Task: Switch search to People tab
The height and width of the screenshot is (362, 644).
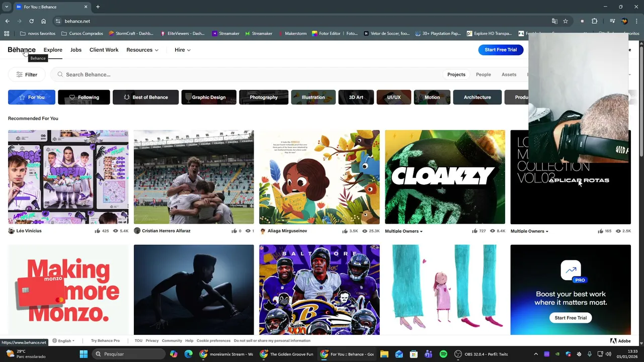Action: 484,74
